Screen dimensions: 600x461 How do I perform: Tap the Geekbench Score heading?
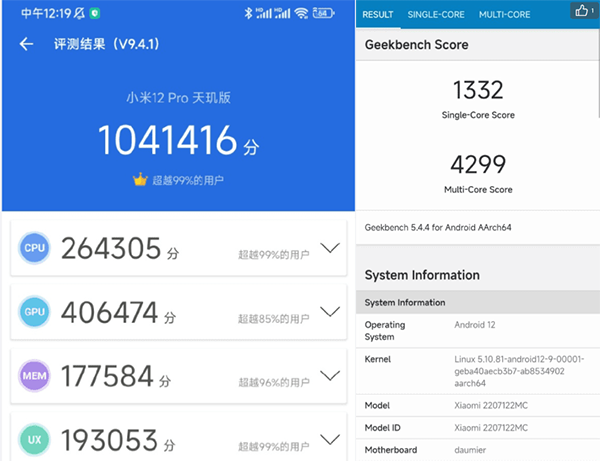[416, 45]
